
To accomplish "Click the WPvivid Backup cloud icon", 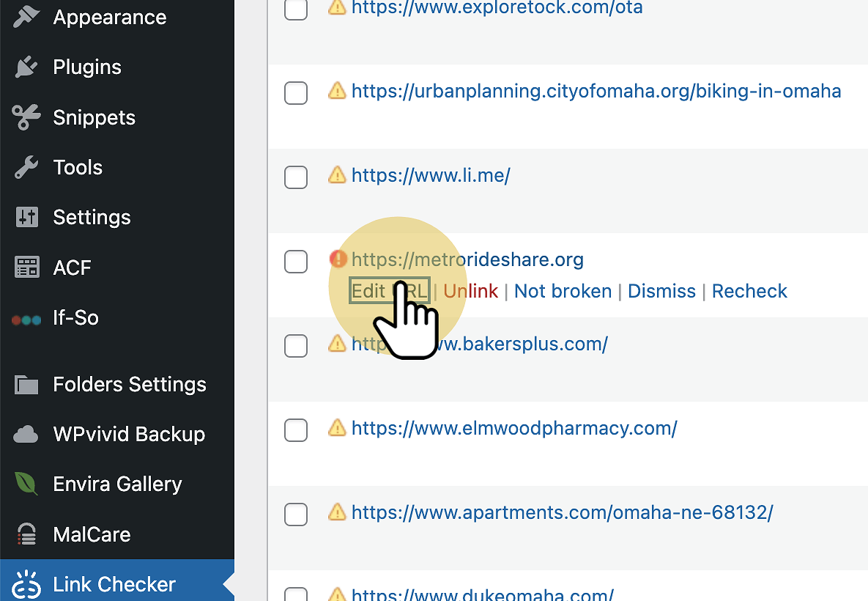I will (x=26, y=435).
